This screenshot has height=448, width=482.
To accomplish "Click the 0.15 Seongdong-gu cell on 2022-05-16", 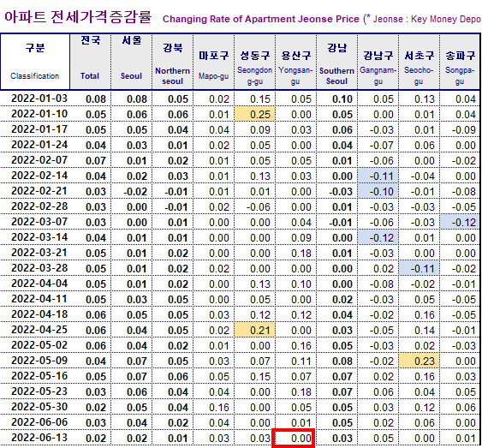I will tap(255, 376).
